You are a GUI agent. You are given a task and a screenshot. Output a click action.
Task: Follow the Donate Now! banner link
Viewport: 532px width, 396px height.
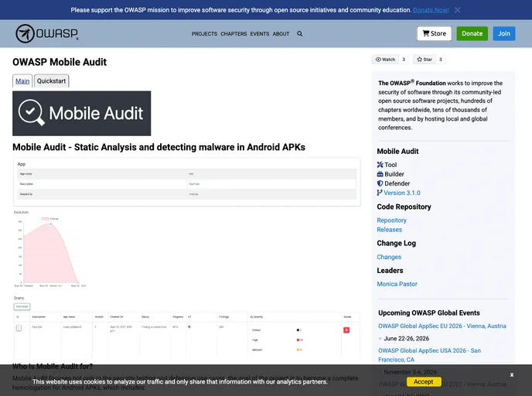coord(431,10)
